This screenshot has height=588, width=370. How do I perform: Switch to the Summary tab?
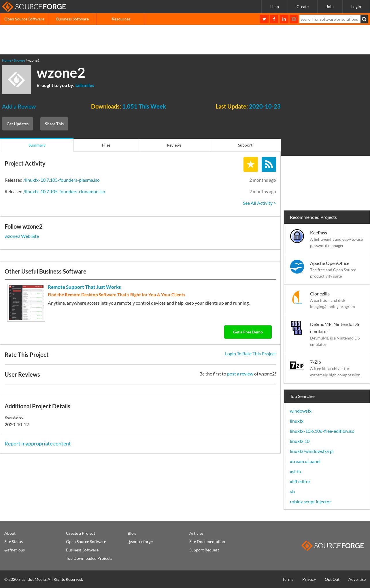tap(37, 145)
